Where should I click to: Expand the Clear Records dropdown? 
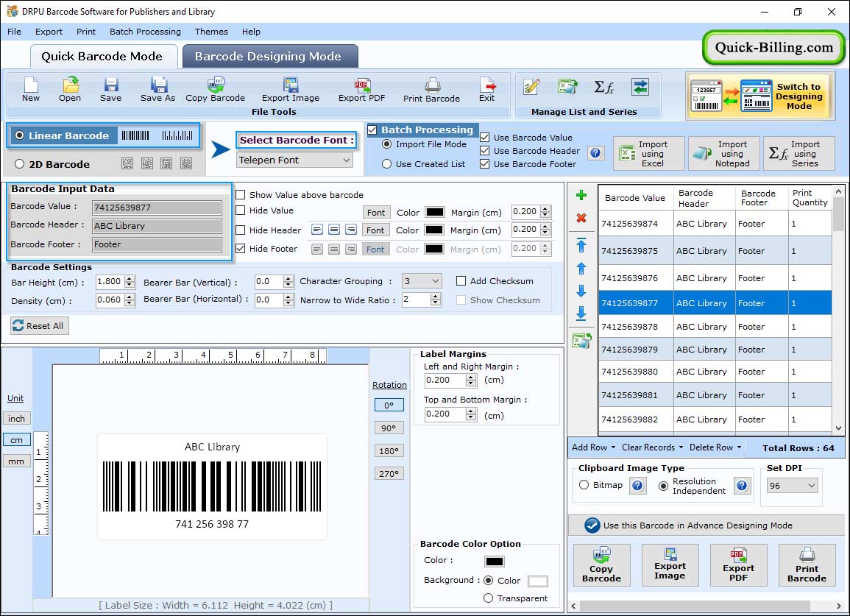tap(652, 447)
